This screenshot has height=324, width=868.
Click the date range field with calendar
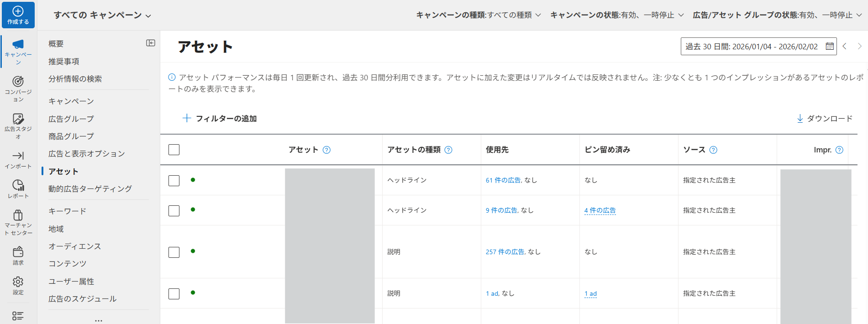[758, 47]
